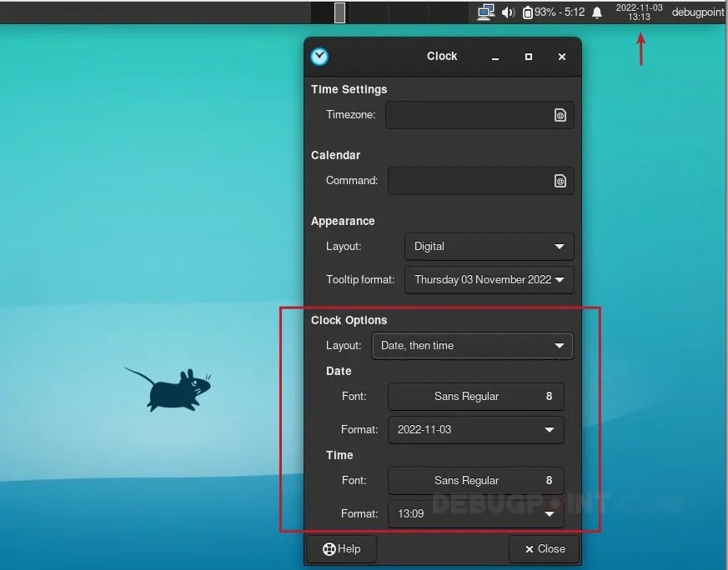Click the speaker volume icon in the panel
The height and width of the screenshot is (570, 728).
(508, 12)
